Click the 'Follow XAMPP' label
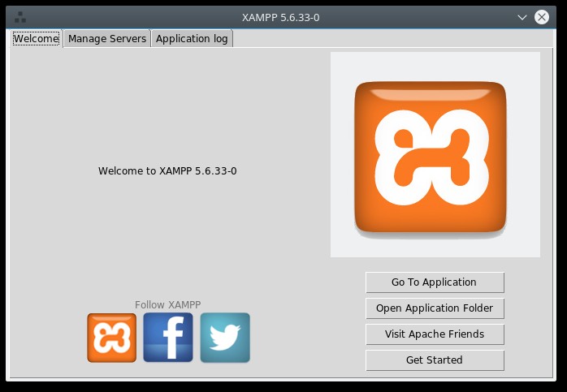This screenshot has height=392, width=567. pos(168,304)
